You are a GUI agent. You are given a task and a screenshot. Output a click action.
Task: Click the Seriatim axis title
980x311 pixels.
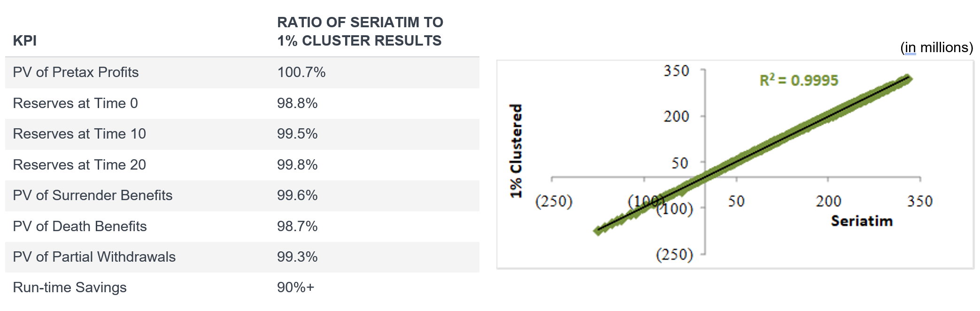coord(861,221)
